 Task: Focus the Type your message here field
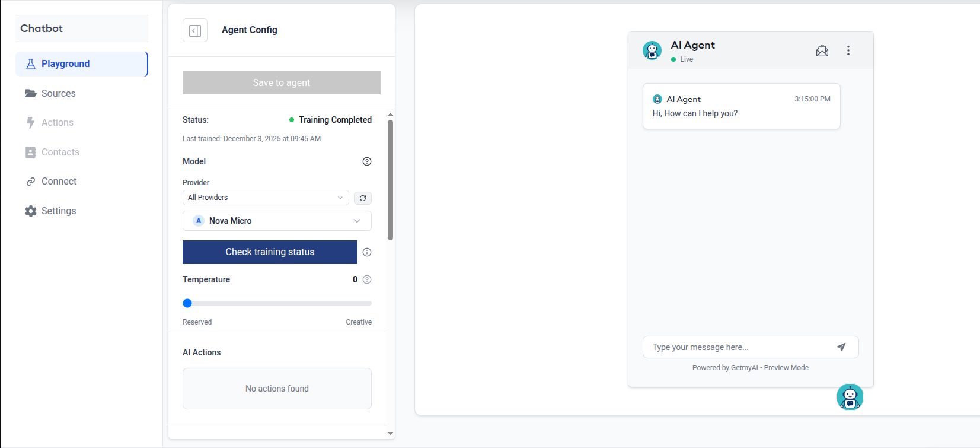click(x=738, y=347)
